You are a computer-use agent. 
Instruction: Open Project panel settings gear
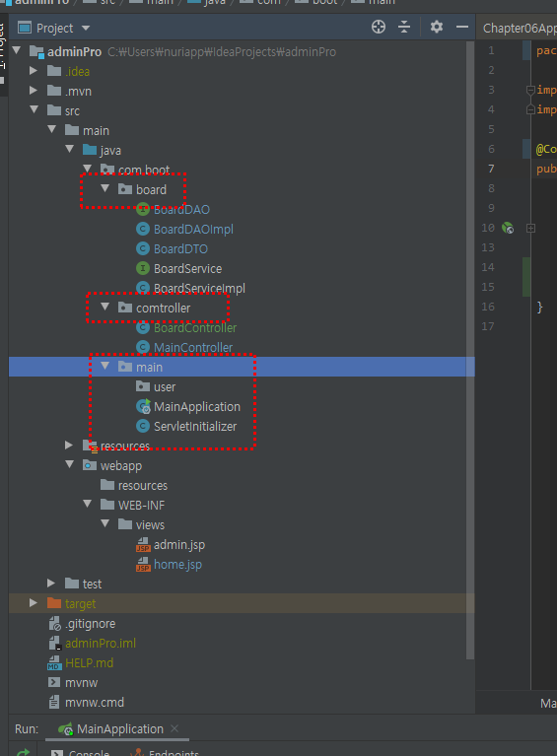(x=437, y=27)
